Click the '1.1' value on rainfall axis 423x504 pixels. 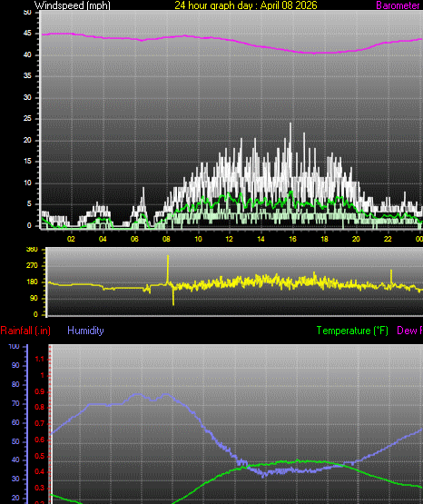(40, 359)
